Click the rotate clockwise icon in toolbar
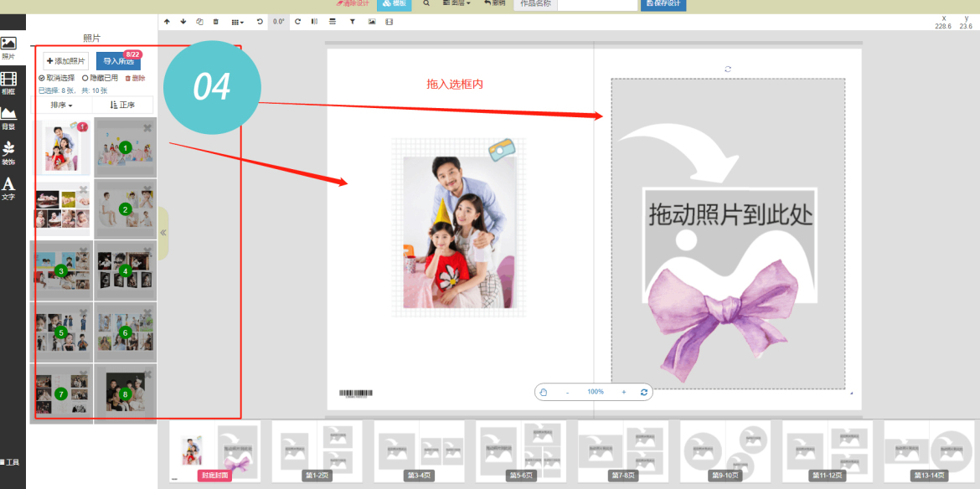Viewport: 980px width, 489px height. [297, 22]
